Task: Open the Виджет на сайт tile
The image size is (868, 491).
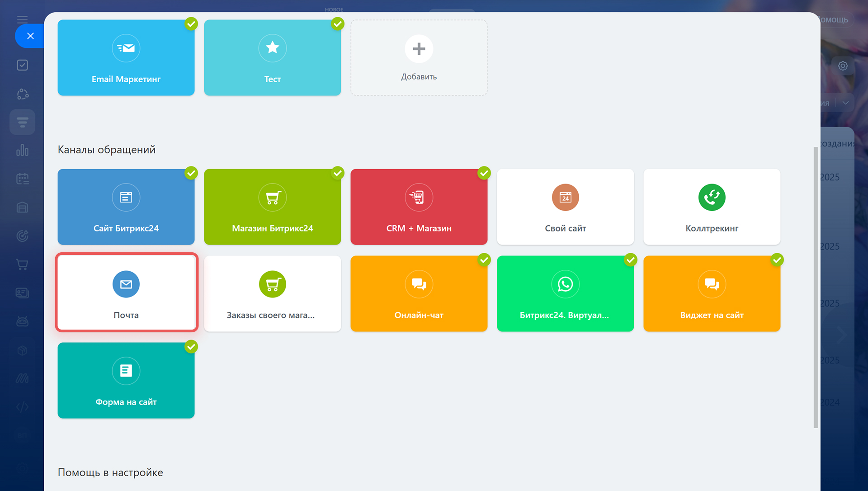Action: 712,293
